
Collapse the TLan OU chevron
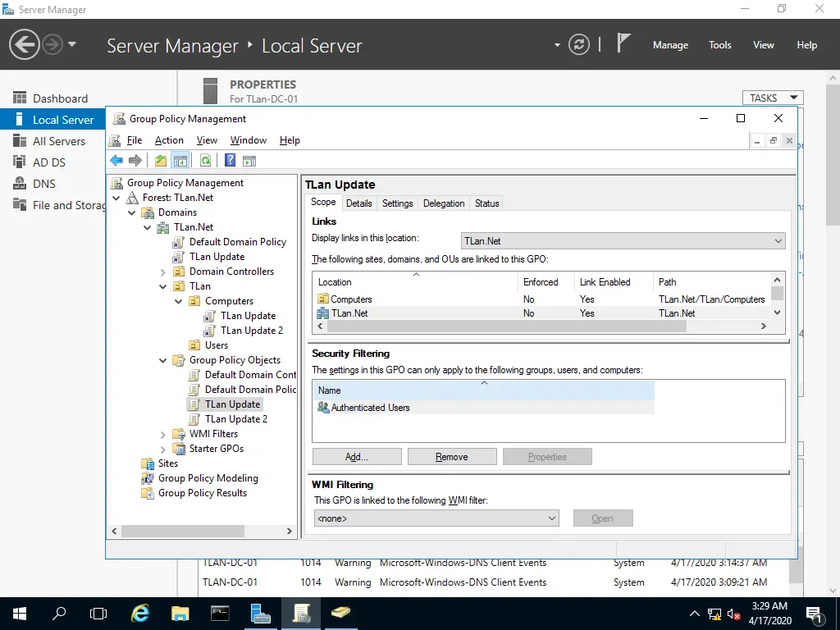(163, 286)
